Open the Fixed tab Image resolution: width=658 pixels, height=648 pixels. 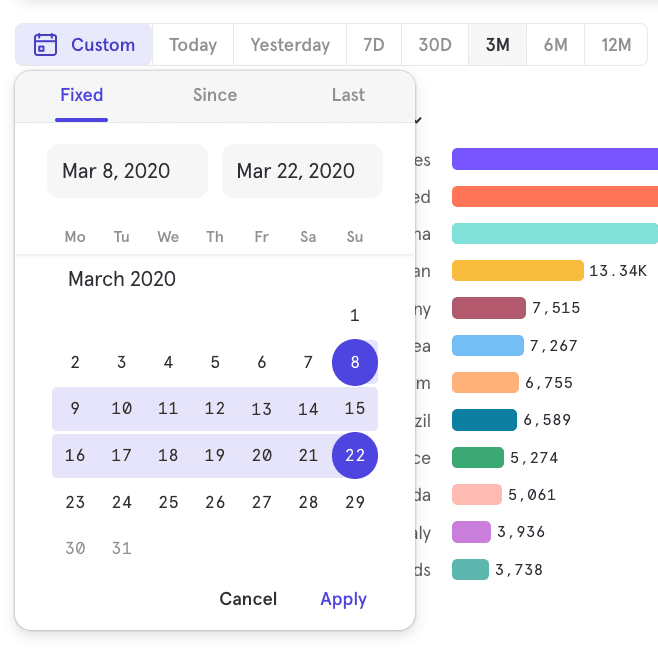[82, 95]
